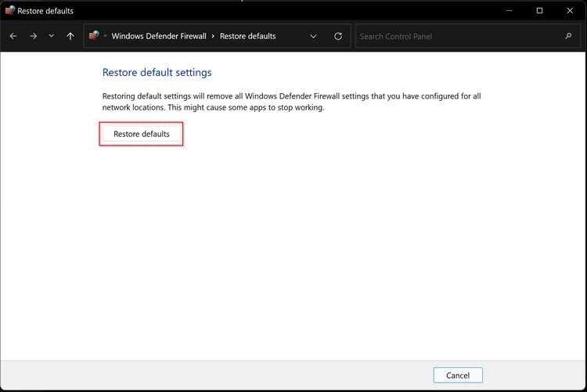
Task: Go back with the left arrow
Action: [x=13, y=36]
